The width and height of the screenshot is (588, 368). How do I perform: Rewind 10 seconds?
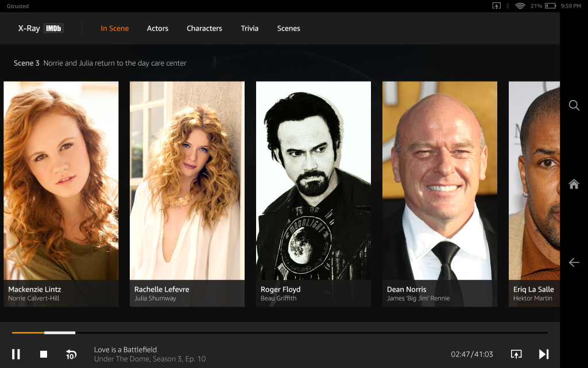coord(71,354)
